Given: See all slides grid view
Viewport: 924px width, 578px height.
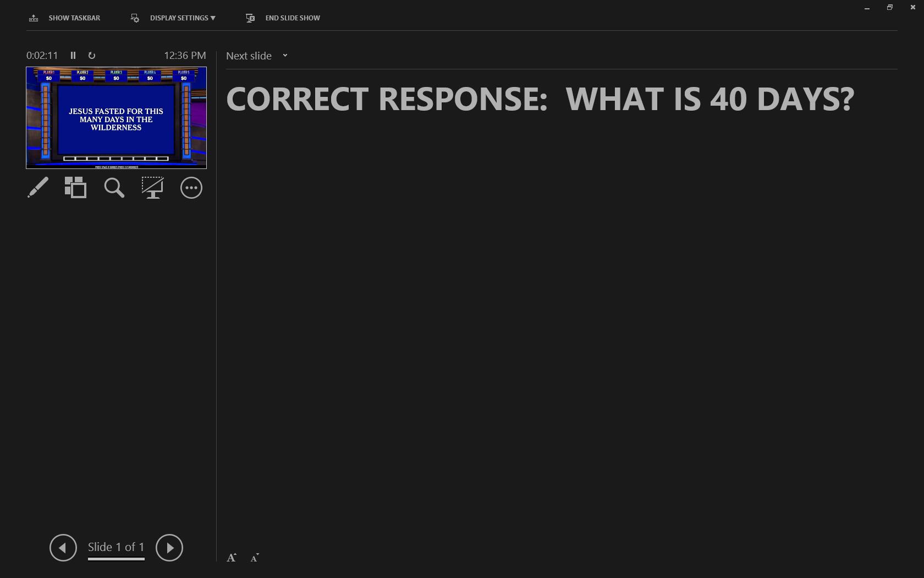Looking at the screenshot, I should [x=75, y=188].
